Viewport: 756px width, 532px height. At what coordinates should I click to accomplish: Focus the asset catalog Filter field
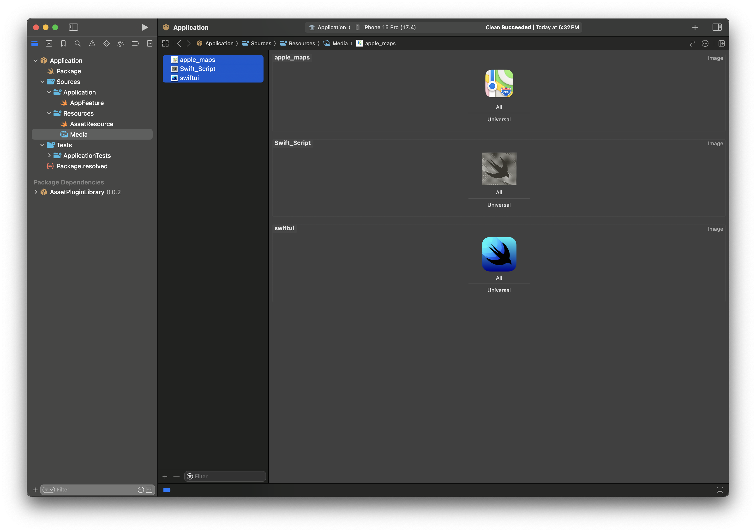tap(225, 476)
